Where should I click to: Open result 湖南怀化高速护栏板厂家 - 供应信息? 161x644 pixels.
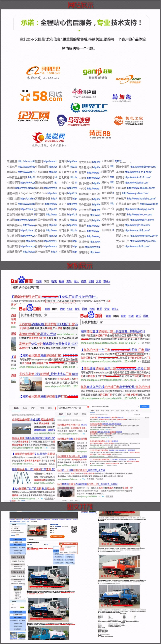point(113,331)
